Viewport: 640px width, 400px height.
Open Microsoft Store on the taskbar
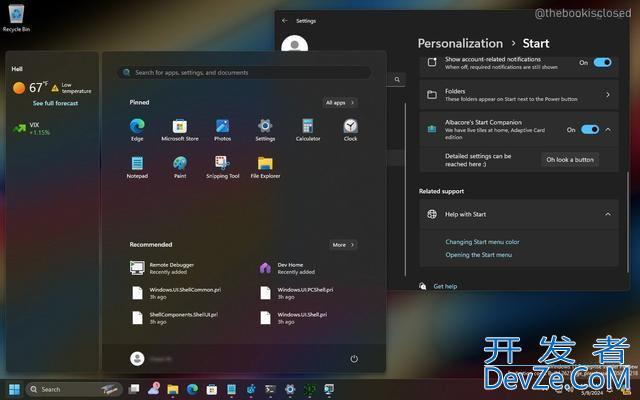pyautogui.click(x=211, y=389)
